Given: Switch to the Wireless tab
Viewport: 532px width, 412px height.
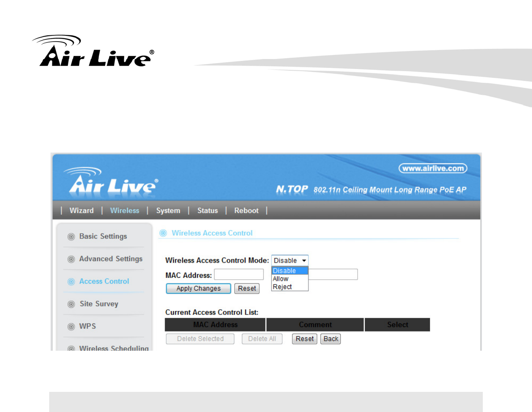Looking at the screenshot, I should pyautogui.click(x=125, y=210).
